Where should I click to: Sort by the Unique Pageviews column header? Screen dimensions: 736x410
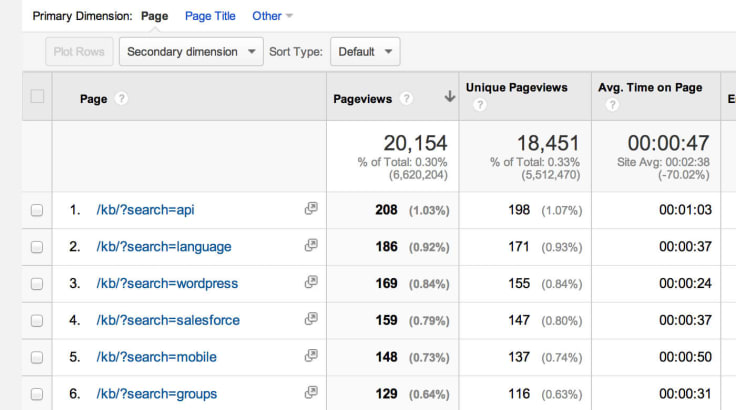click(x=516, y=87)
